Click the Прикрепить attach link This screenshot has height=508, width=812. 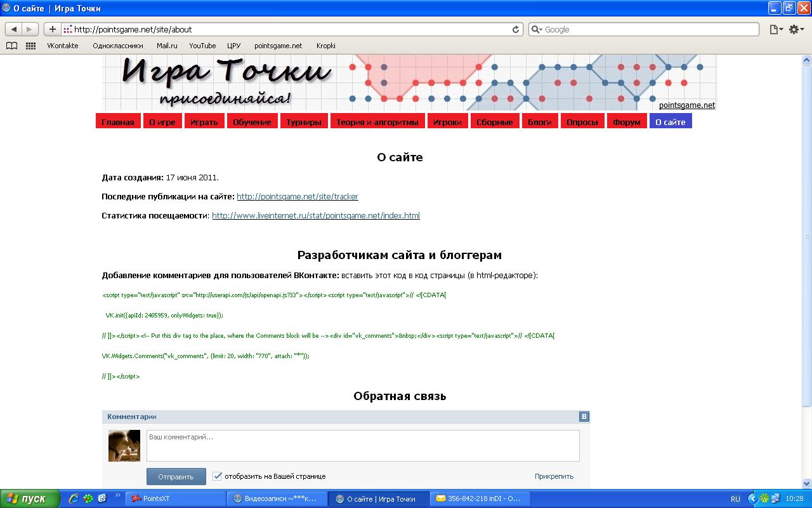tap(554, 476)
